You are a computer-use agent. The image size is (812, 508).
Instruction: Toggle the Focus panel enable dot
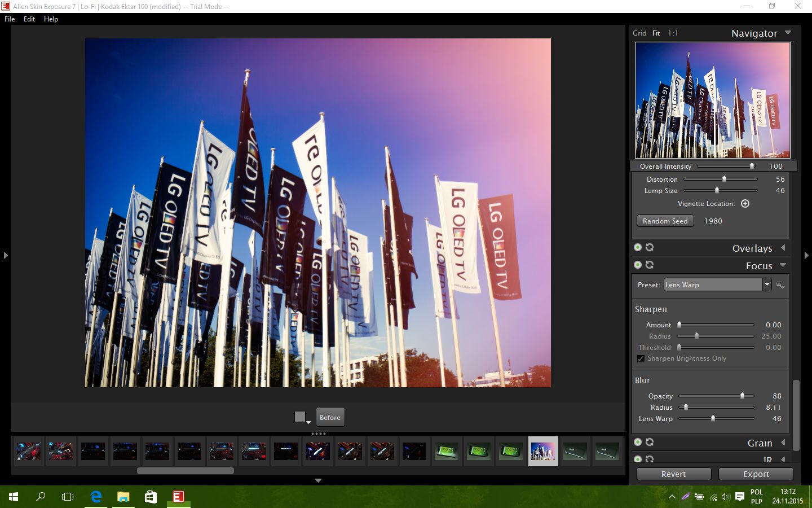(x=638, y=265)
